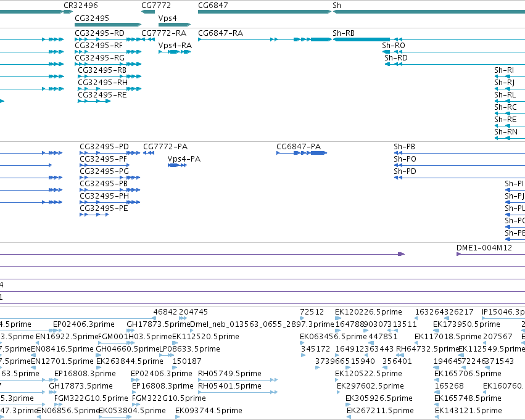Select EST label EK173950.5prime

tap(466, 324)
